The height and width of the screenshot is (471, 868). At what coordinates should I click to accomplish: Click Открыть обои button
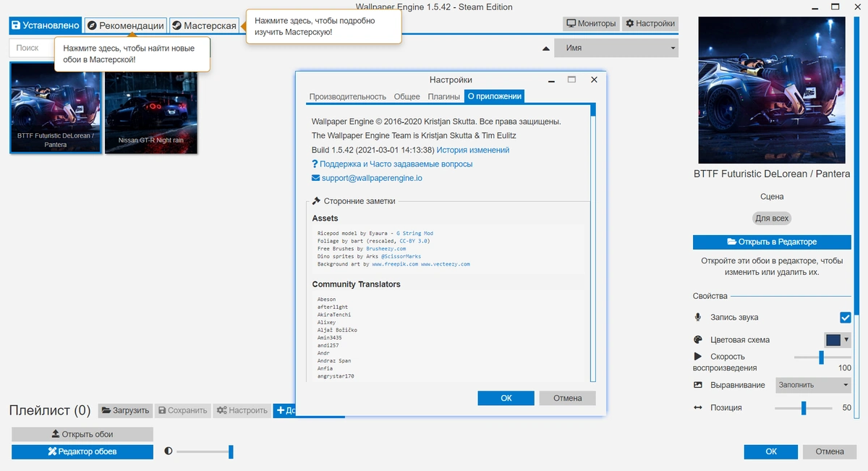[x=82, y=434]
